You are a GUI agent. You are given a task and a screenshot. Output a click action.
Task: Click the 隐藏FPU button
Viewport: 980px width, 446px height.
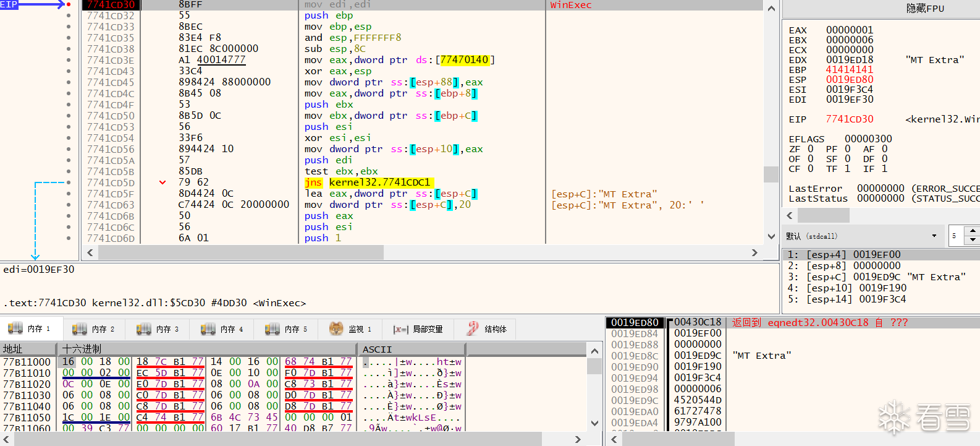point(925,9)
